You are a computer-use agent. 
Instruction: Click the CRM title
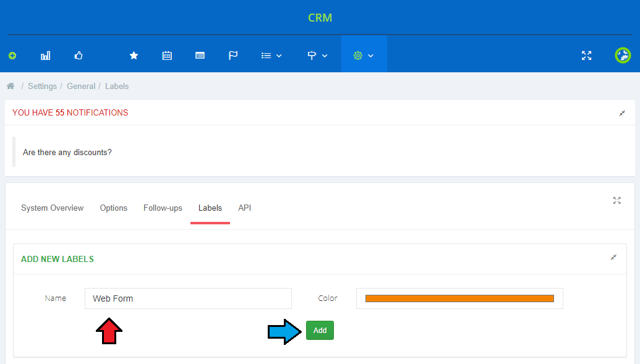(320, 17)
